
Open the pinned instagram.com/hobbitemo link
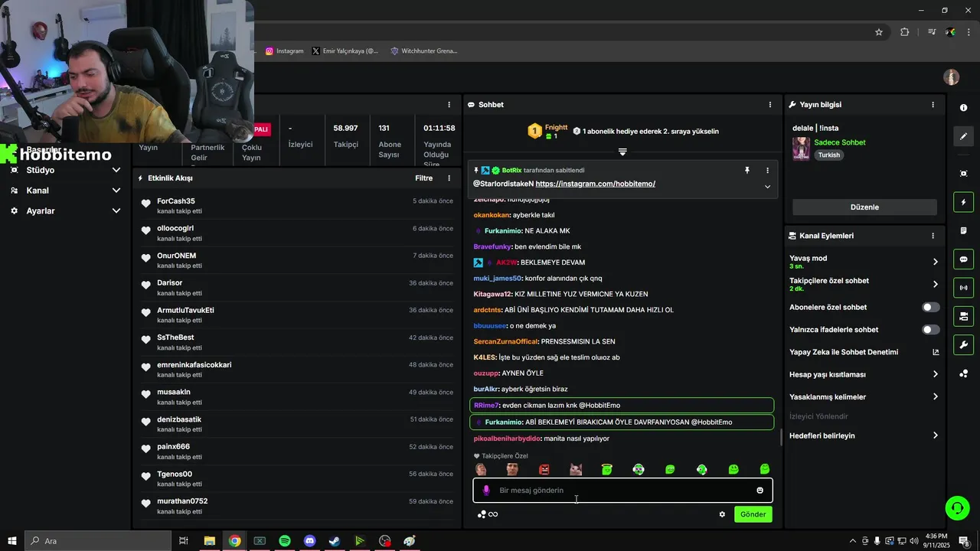pos(595,184)
